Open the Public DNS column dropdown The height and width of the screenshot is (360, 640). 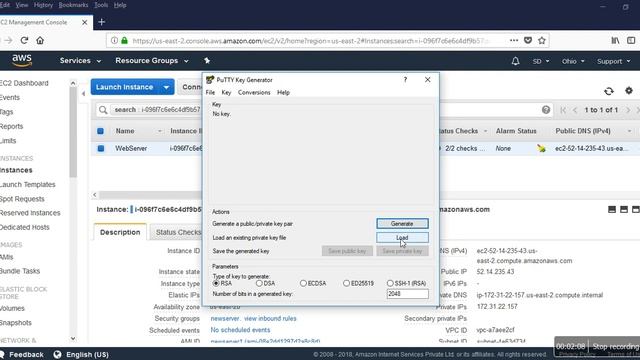coord(629,131)
